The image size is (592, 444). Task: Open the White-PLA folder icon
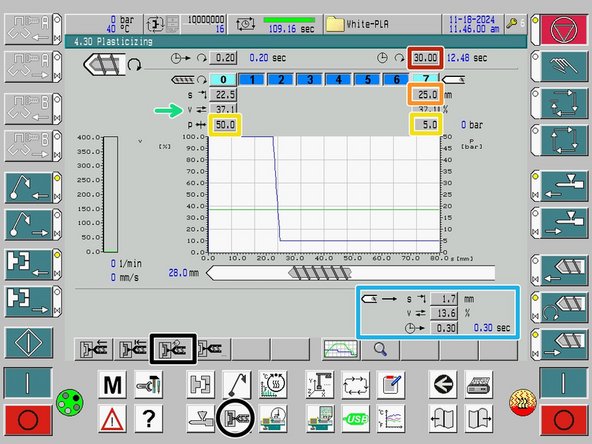pos(335,24)
